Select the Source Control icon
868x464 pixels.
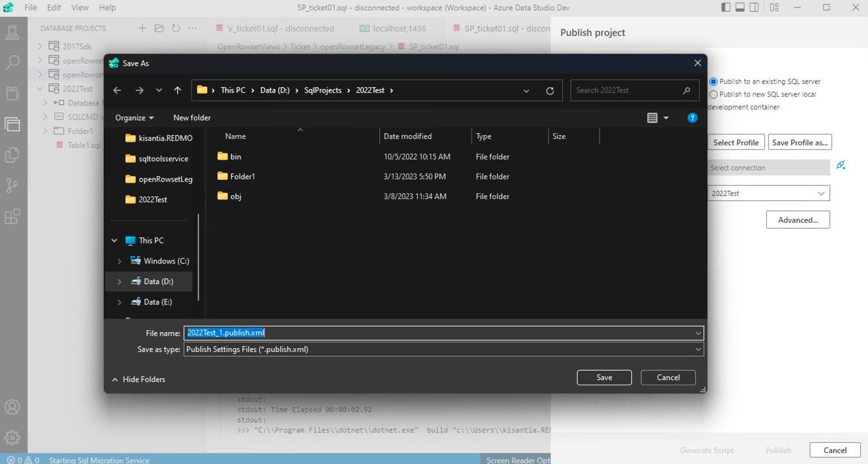point(13,186)
